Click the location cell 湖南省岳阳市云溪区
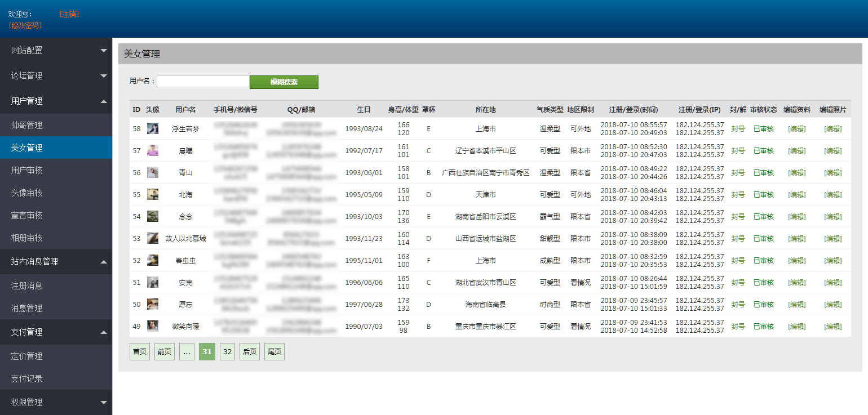Viewport: 868px width, 415px height. coord(486,217)
